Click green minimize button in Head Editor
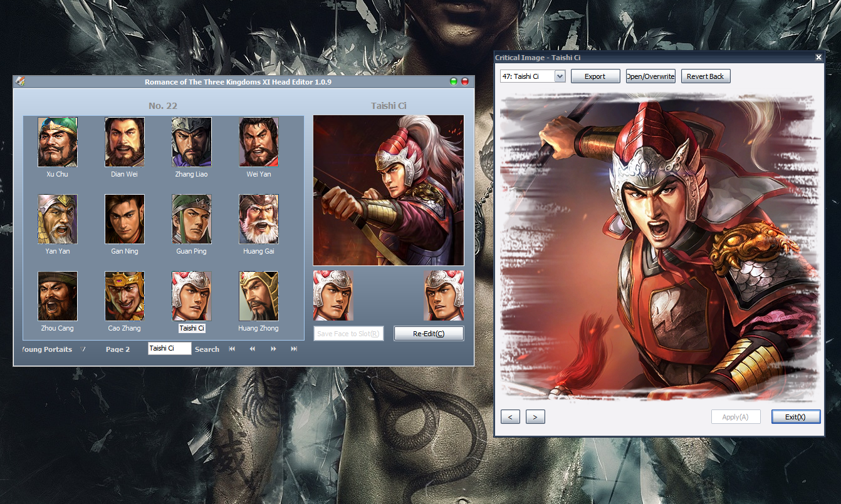 tap(454, 81)
